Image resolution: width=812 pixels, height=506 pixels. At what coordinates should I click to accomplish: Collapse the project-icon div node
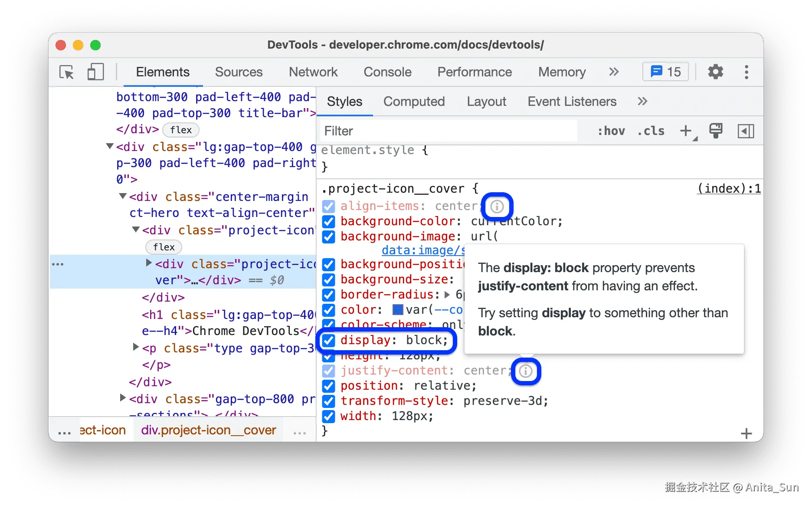tap(136, 229)
